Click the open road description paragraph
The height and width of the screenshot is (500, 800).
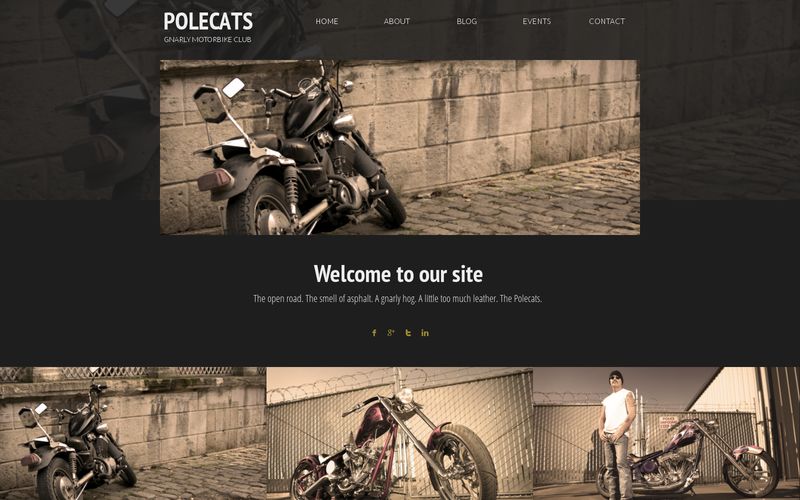[397, 298]
